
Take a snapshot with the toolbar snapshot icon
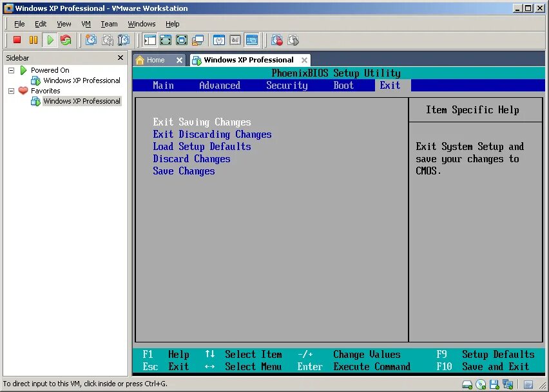(91, 40)
